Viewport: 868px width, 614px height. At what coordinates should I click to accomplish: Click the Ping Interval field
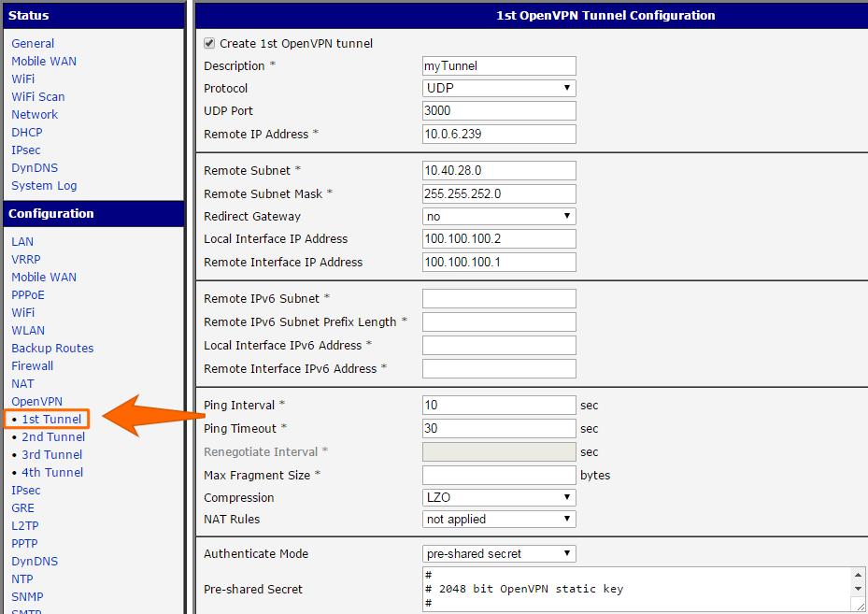499,406
